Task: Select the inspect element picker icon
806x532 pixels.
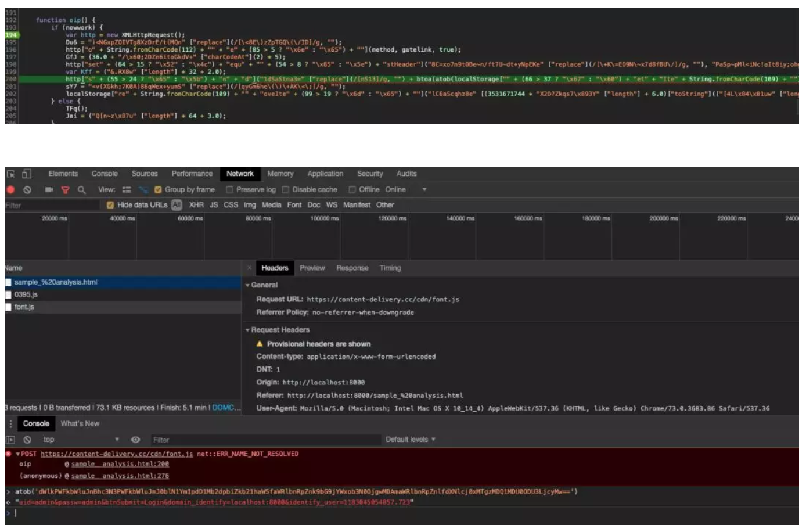Action: click(10, 174)
